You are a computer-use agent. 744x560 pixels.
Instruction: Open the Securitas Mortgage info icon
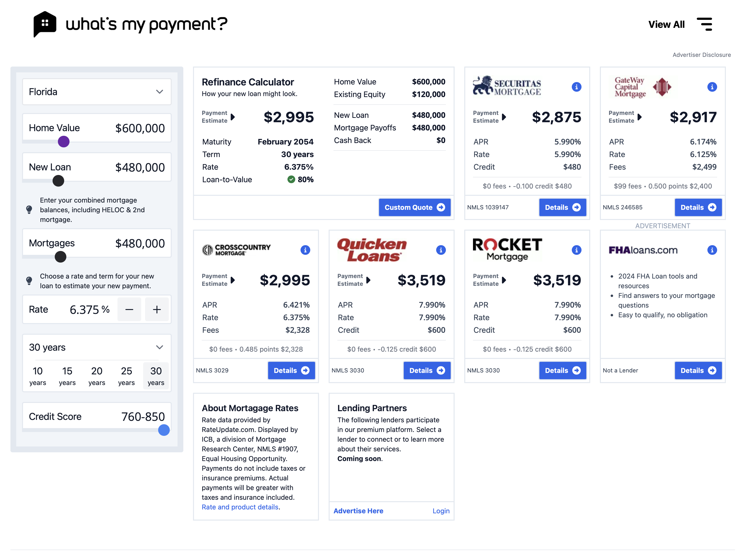[576, 87]
